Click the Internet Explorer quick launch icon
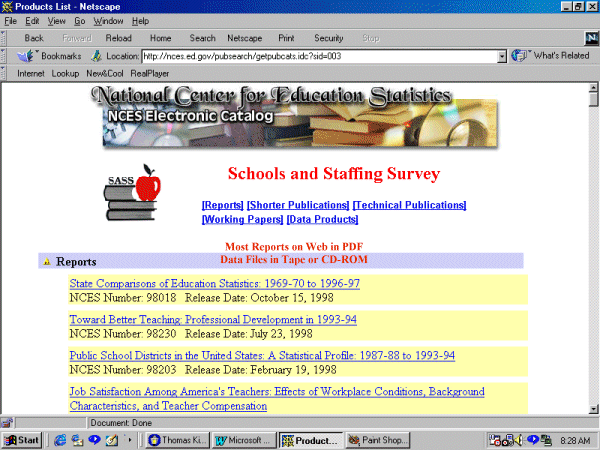The width and height of the screenshot is (600, 450). [x=61, y=440]
